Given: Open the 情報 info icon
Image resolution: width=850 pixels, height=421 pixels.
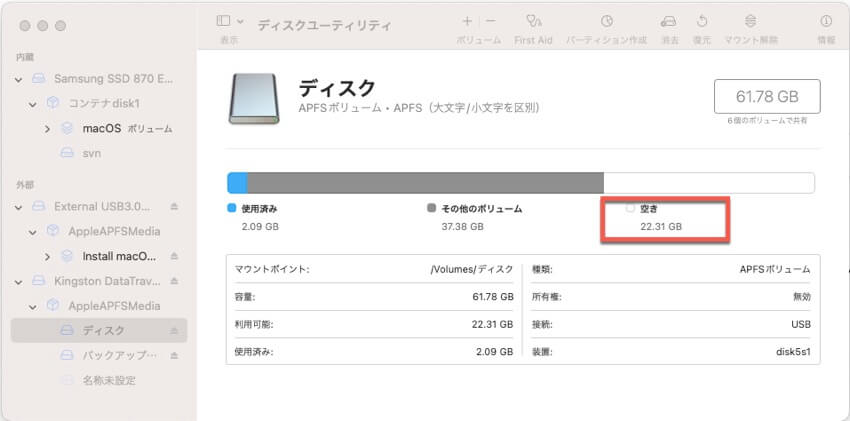Looking at the screenshot, I should (826, 21).
